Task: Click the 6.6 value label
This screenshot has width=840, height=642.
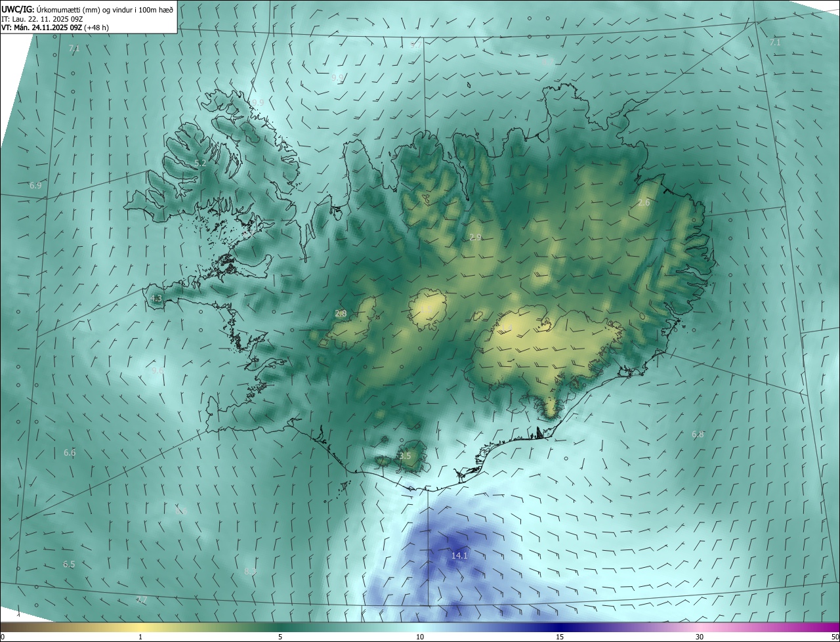Action: point(70,453)
